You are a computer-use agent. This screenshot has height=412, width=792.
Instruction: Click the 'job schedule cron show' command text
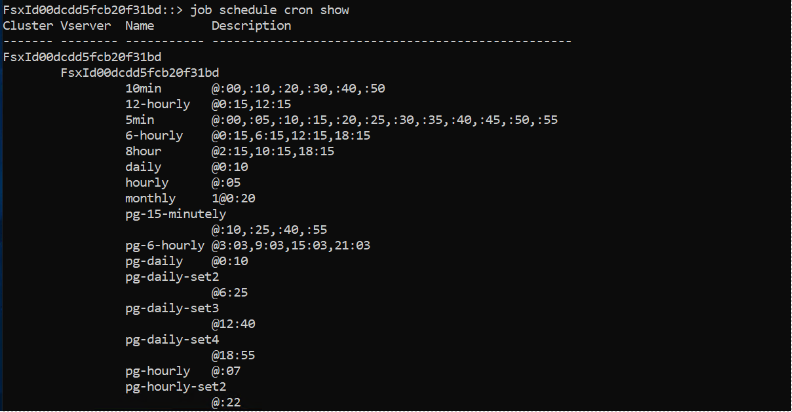coord(270,10)
